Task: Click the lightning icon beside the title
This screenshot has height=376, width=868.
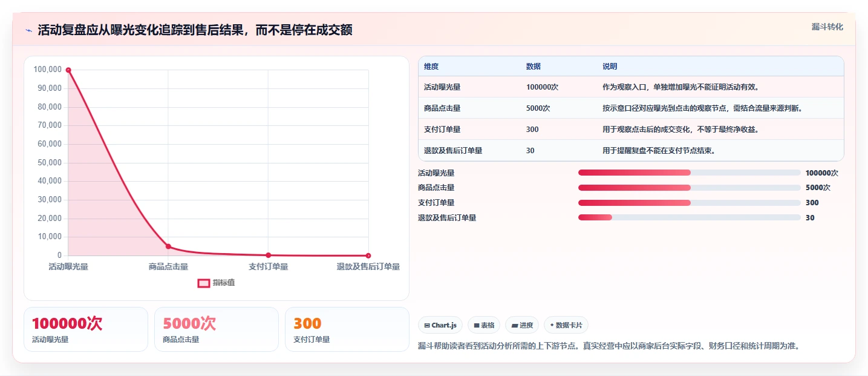Action: (29, 30)
